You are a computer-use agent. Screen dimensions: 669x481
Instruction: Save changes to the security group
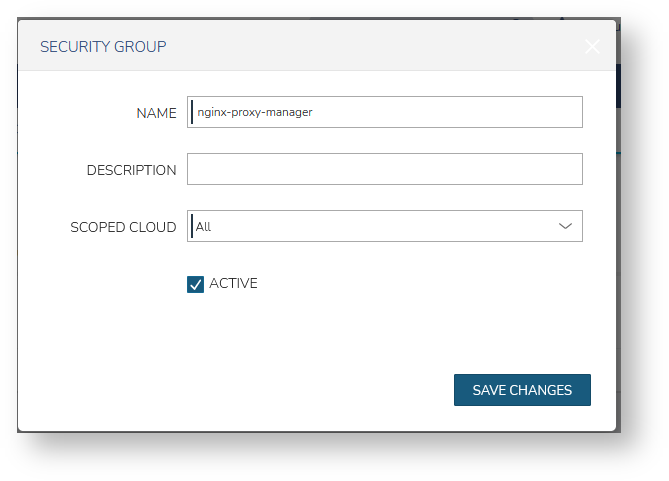coord(522,390)
